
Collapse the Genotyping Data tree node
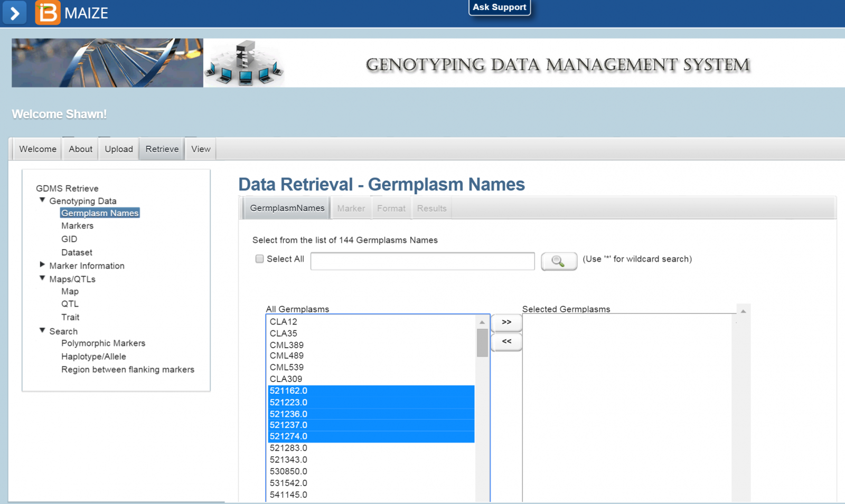[x=42, y=200]
